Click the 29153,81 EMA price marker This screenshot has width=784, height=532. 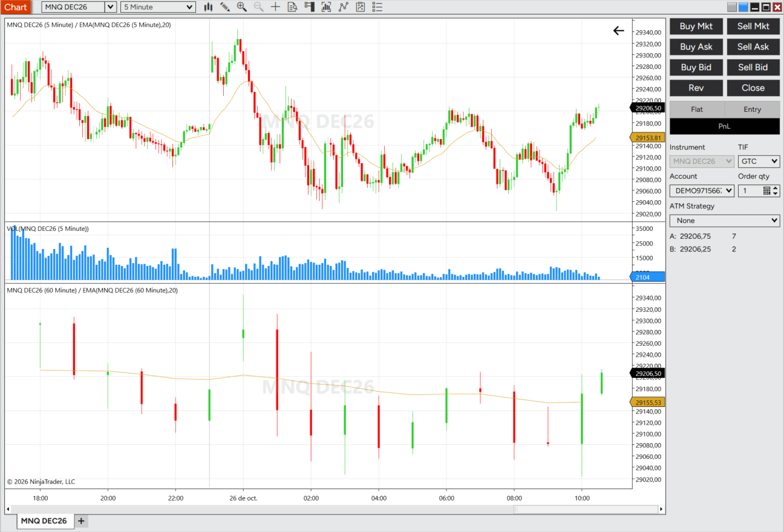point(647,138)
